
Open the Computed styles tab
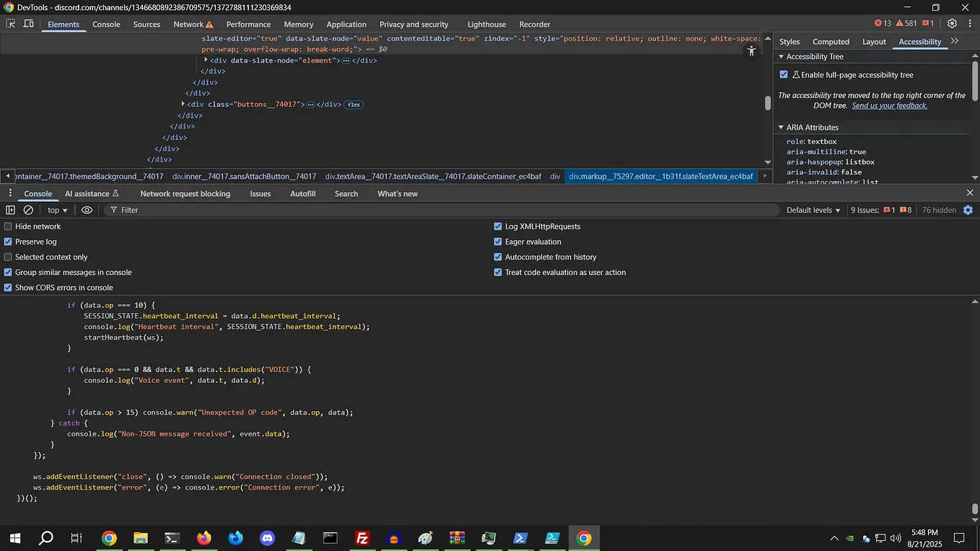tap(831, 42)
